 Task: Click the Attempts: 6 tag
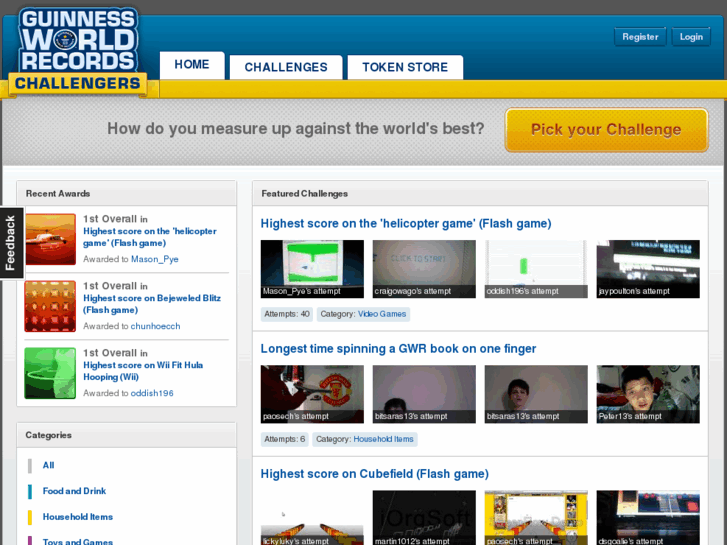click(x=285, y=439)
